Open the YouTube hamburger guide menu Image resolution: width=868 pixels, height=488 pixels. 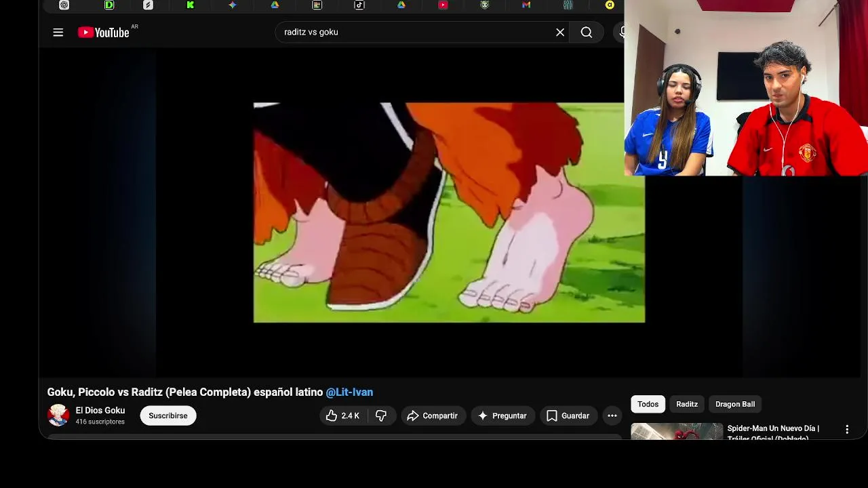click(x=58, y=33)
